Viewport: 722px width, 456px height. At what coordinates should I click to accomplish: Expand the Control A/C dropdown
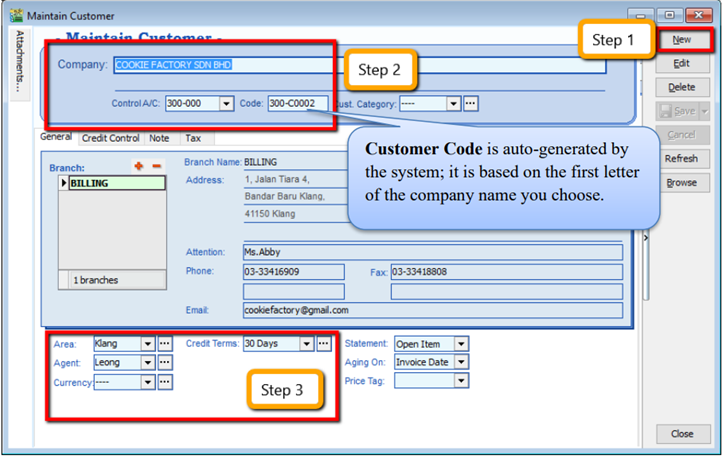click(x=226, y=103)
